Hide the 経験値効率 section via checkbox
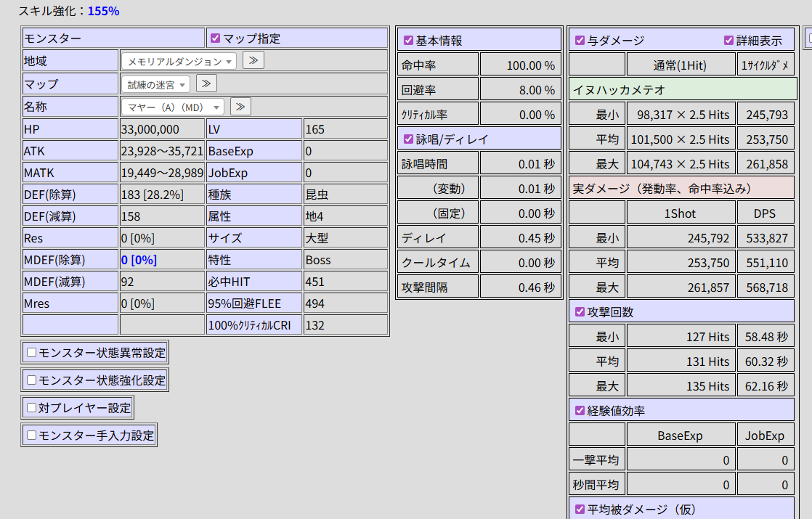The image size is (812, 519). coord(580,411)
